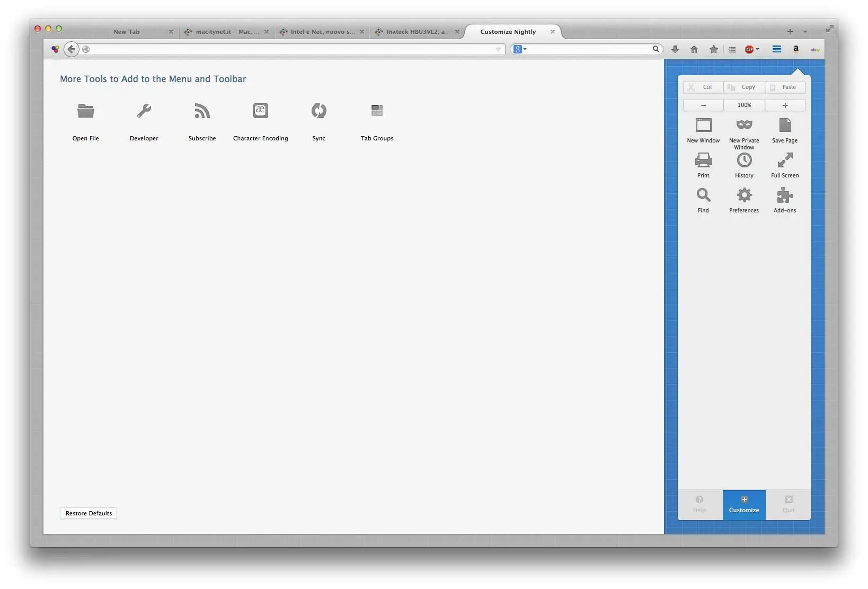Select the Open File tool icon
Image resolution: width=868 pixels, height=589 pixels.
[85, 111]
